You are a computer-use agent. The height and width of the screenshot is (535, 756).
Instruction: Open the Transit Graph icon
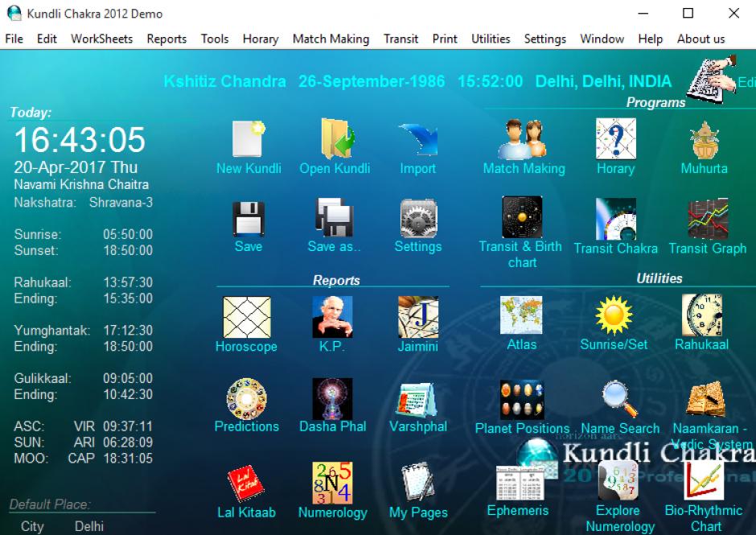click(707, 219)
